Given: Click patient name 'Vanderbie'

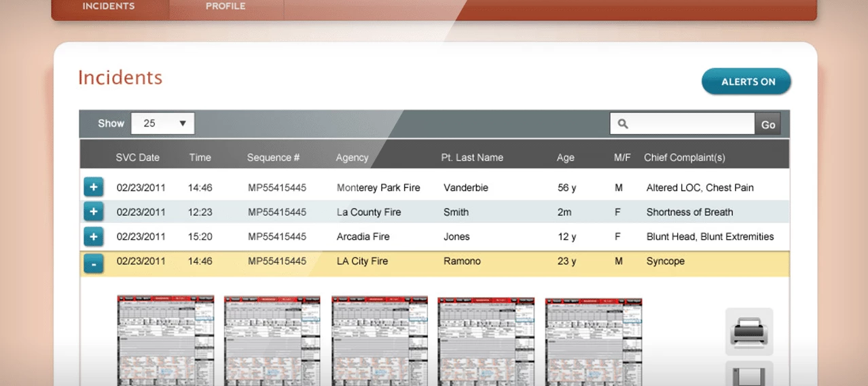Looking at the screenshot, I should [x=466, y=188].
